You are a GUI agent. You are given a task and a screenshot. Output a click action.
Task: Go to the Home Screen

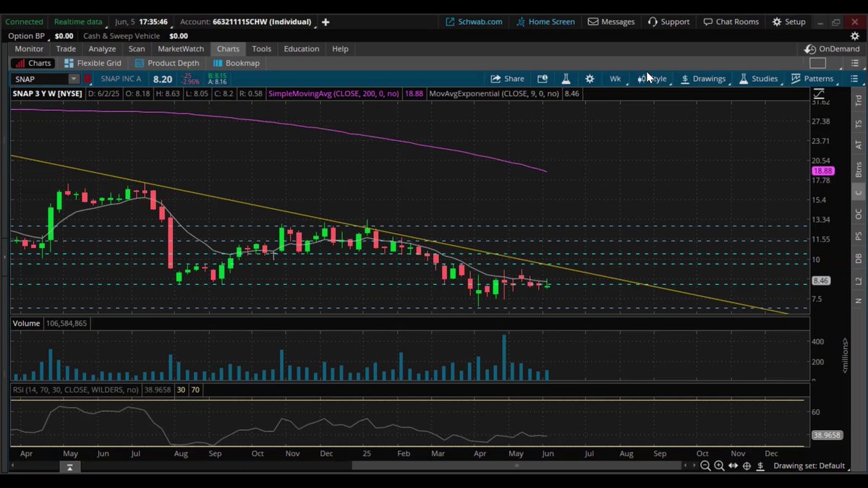(x=545, y=22)
